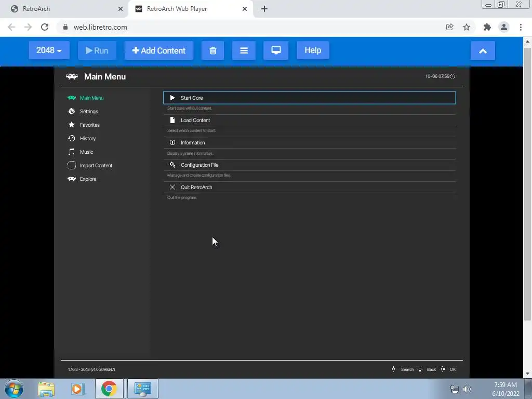Click the Information circle icon
The height and width of the screenshot is (399, 532).
(x=172, y=142)
